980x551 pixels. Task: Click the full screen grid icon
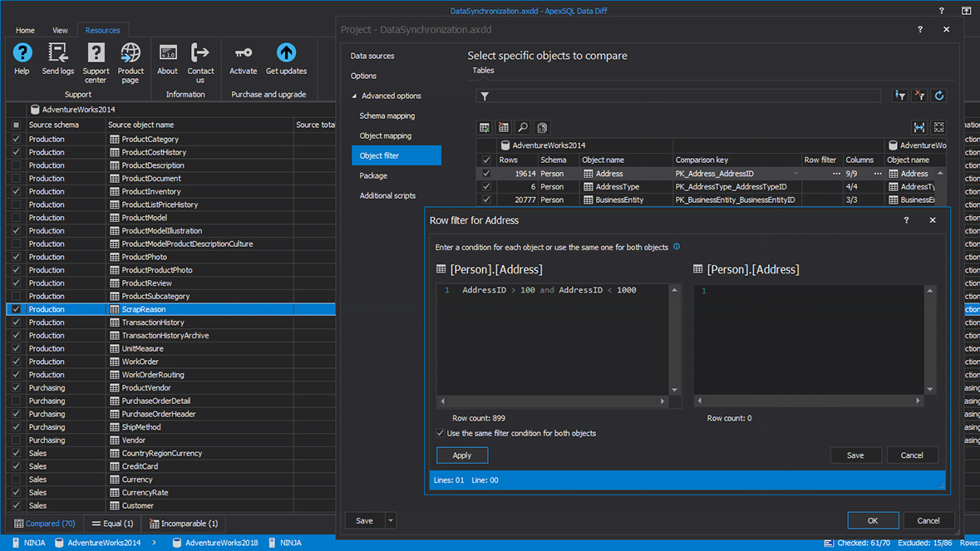point(938,127)
